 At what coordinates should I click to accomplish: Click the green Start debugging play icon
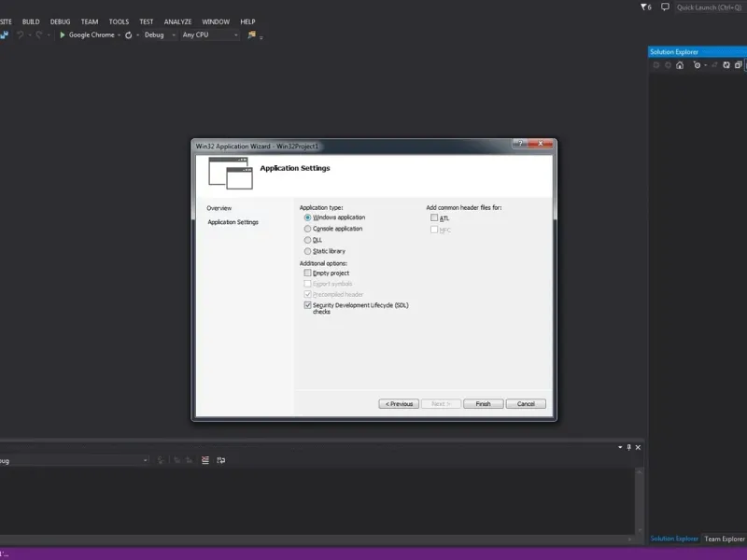tap(62, 35)
